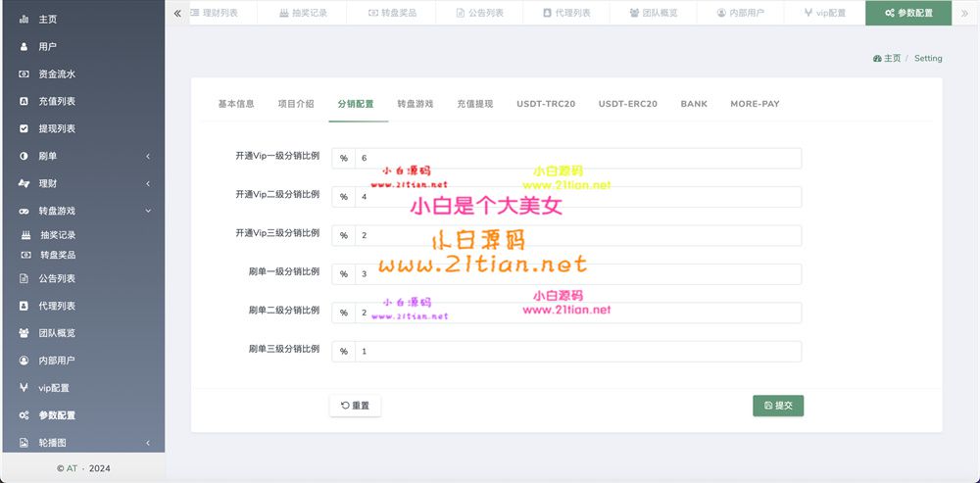Click the 主页 chart icon in the sidebar
980x483 pixels.
pyautogui.click(x=24, y=20)
